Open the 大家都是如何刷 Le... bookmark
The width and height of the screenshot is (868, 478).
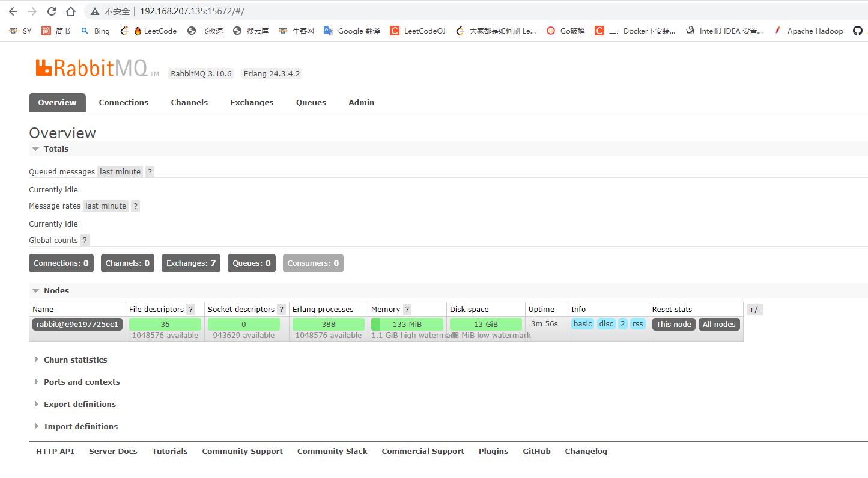(496, 31)
